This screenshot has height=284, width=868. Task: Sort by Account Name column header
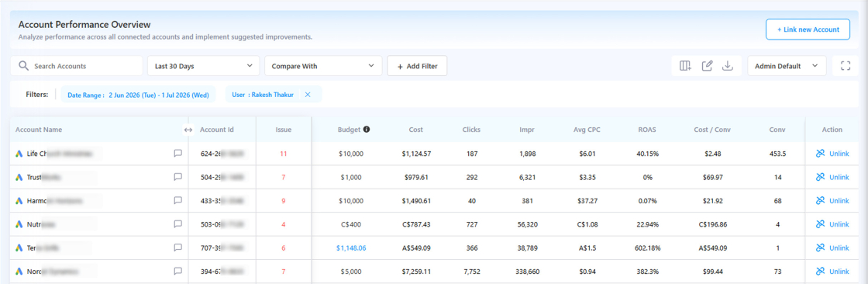tap(39, 130)
